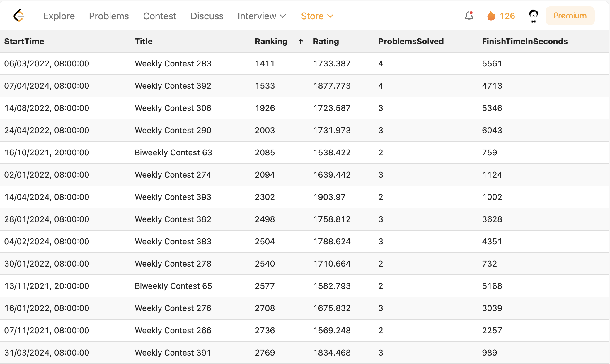Click the 126 streak count
The width and height of the screenshot is (610, 364).
(x=507, y=16)
